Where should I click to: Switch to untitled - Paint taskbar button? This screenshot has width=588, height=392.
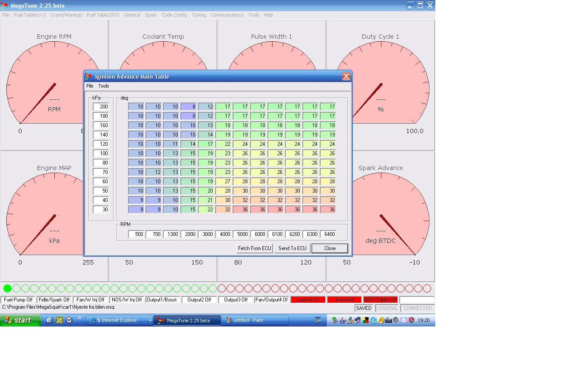point(255,320)
